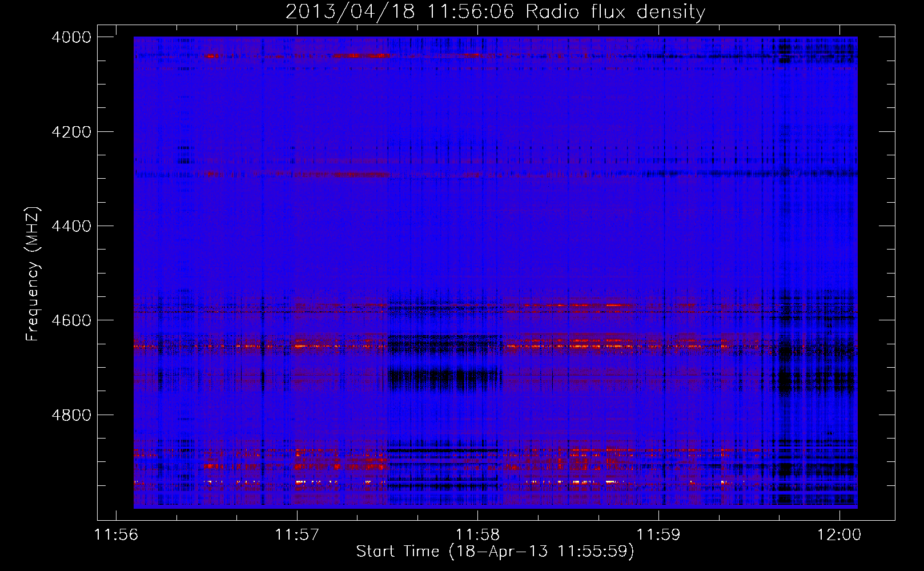Click the 4000 frequency tick label

(x=71, y=37)
